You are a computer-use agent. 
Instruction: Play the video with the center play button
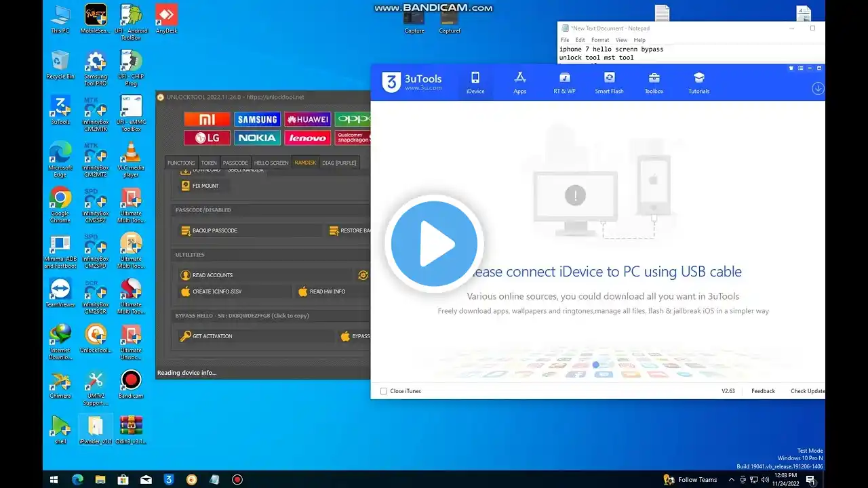pyautogui.click(x=434, y=243)
